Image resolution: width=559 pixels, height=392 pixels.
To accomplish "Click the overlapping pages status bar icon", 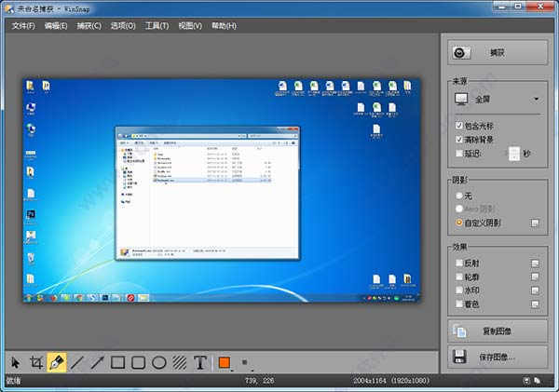I will pos(537,381).
